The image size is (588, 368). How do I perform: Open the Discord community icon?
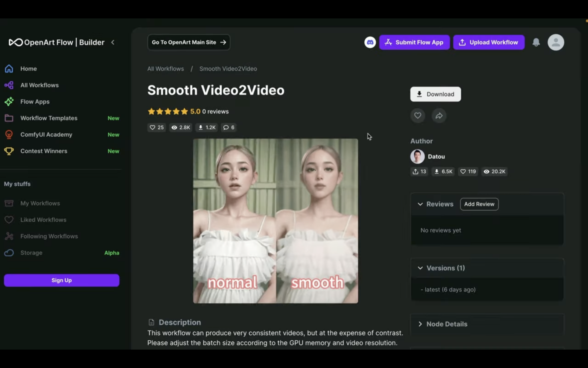370,42
